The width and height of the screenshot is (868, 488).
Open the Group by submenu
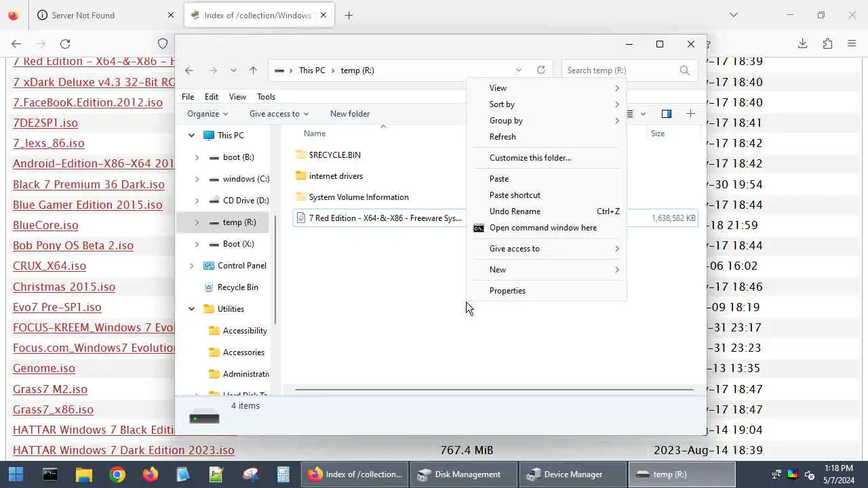click(x=547, y=121)
